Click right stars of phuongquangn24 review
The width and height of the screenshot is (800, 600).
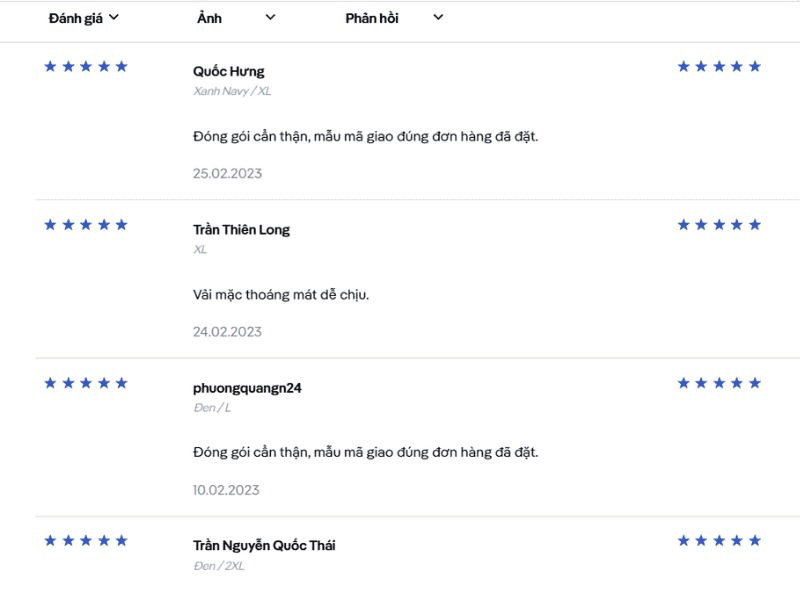click(x=719, y=383)
